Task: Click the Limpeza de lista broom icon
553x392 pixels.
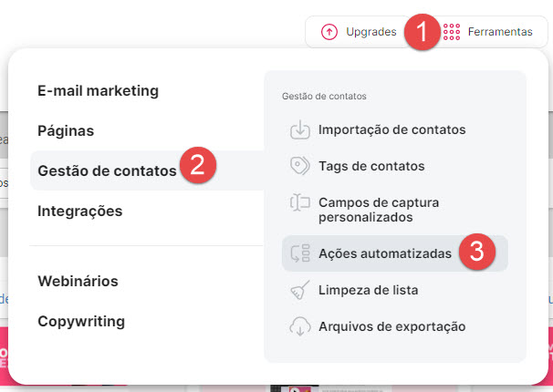Action: (300, 290)
